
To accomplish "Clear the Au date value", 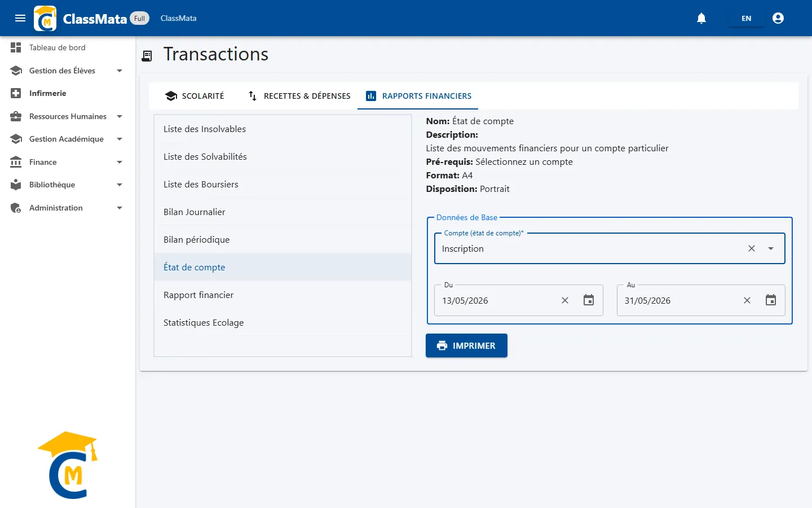I will [747, 300].
